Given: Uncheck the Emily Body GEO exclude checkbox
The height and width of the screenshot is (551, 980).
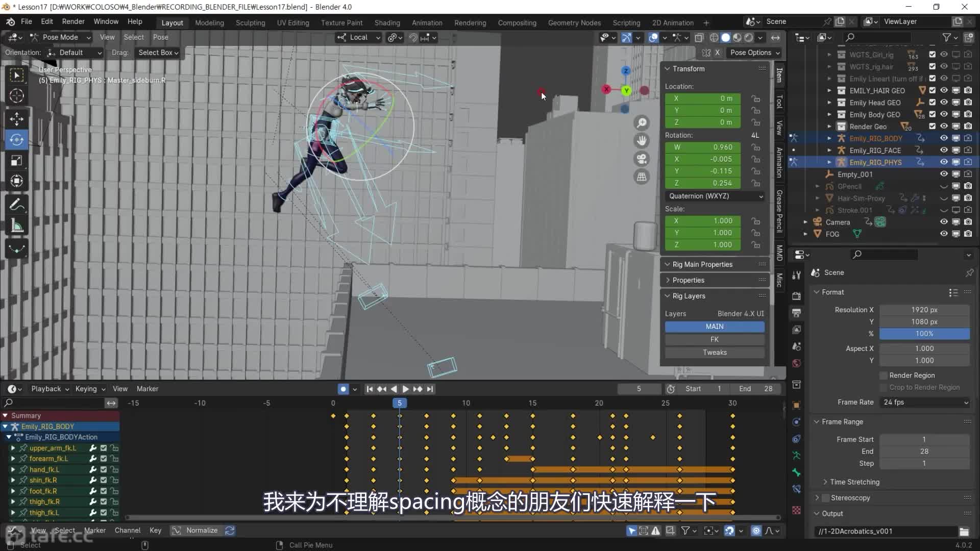Looking at the screenshot, I should point(933,114).
